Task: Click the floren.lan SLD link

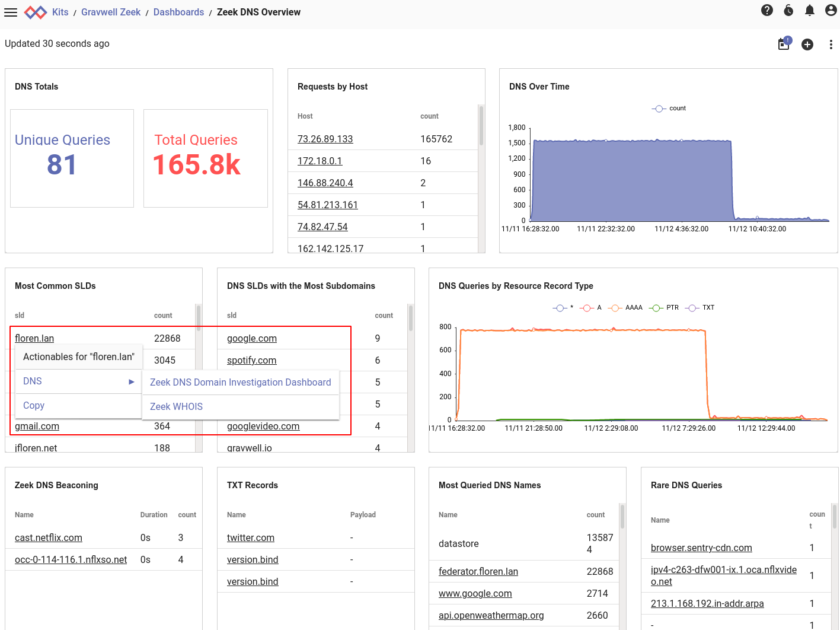Action: click(34, 338)
